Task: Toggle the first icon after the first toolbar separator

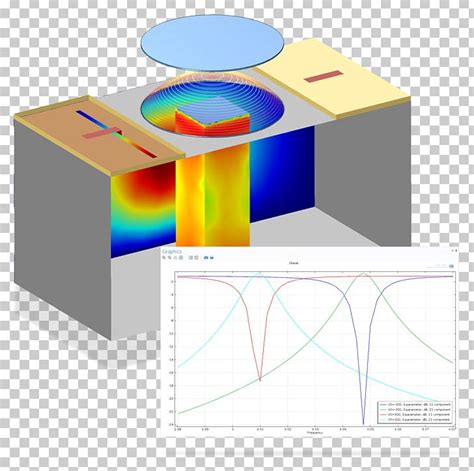Action: 191,258
